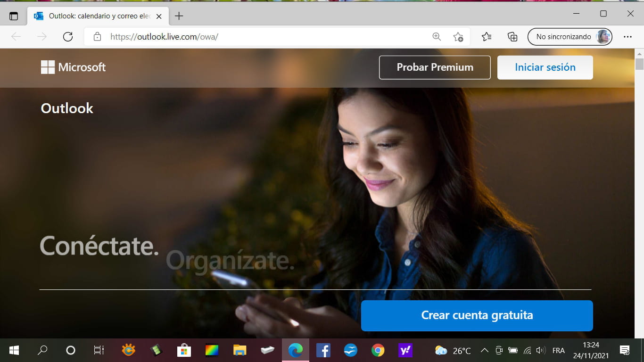Open the Microsoft Store taskbar icon
This screenshot has height=362, width=644.
point(184,350)
